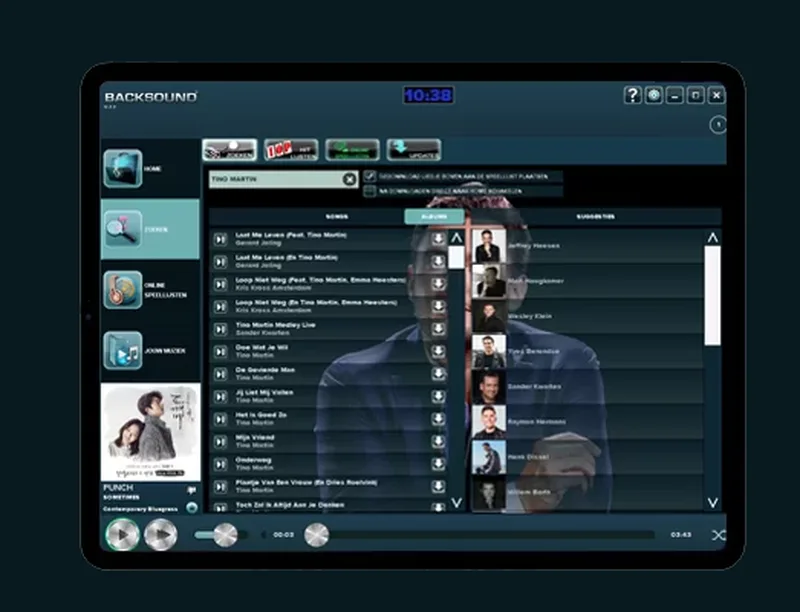This screenshot has height=612, width=800.
Task: Open the Updates toolbar button
Action: click(x=413, y=150)
